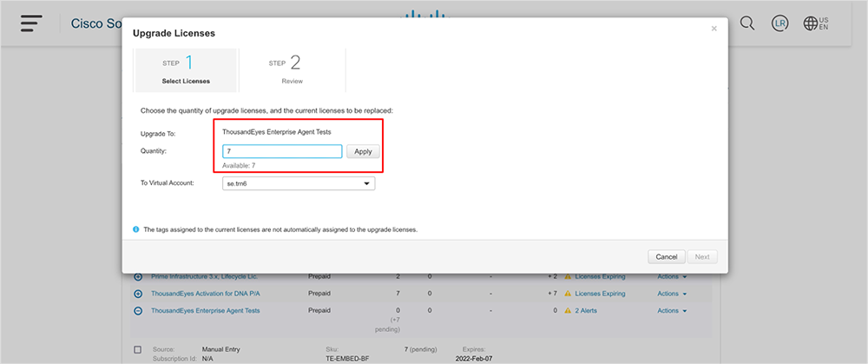868x364 pixels.
Task: Open Actions dropdown for ThousandEyes Activation row
Action: [672, 294]
